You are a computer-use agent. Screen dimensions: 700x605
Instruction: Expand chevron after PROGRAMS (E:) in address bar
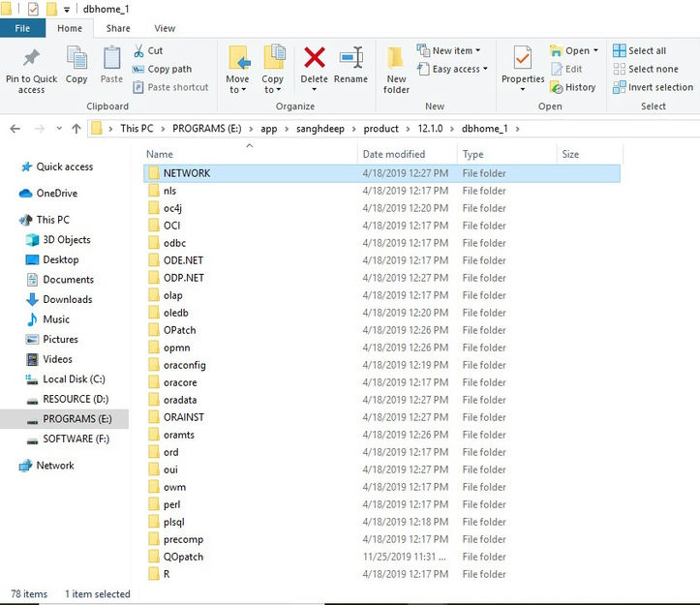tap(251, 129)
